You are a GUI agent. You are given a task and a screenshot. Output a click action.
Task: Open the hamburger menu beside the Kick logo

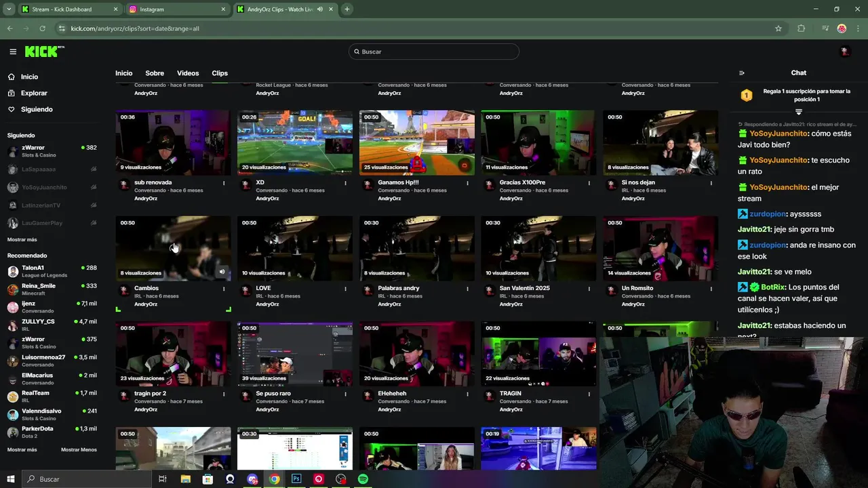(x=13, y=52)
